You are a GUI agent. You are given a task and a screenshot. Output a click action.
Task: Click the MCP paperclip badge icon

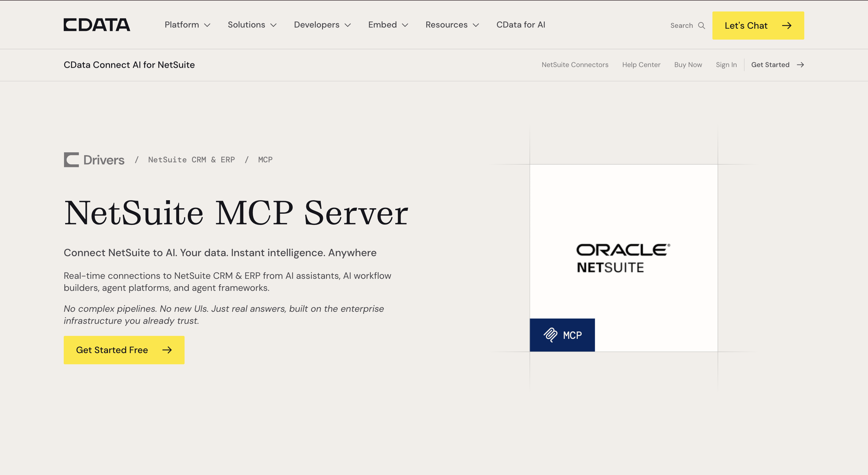click(550, 335)
